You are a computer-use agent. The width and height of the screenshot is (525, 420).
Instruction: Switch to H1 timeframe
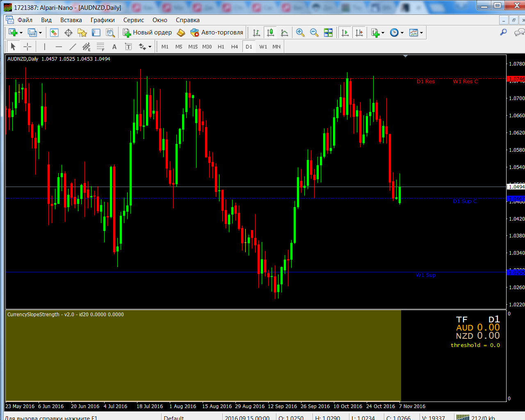[221, 47]
